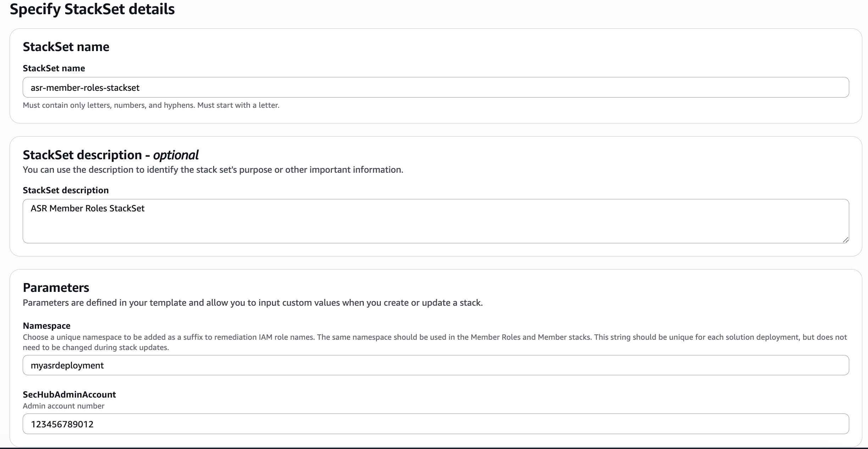Click the 'Must start with a letter' sentence
The image size is (868, 449).
(238, 105)
